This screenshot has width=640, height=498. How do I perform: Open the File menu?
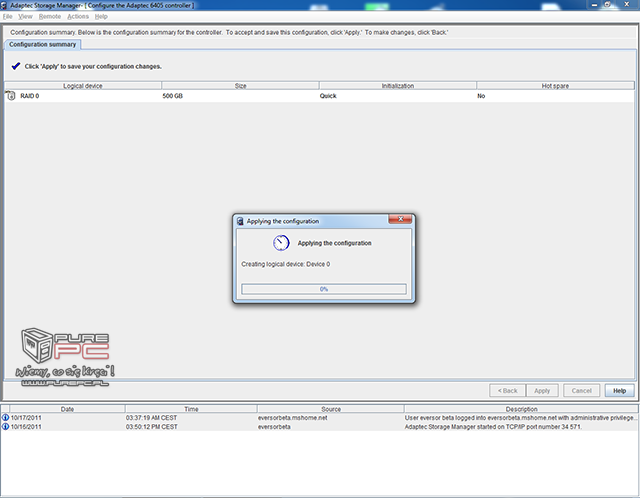click(x=8, y=16)
